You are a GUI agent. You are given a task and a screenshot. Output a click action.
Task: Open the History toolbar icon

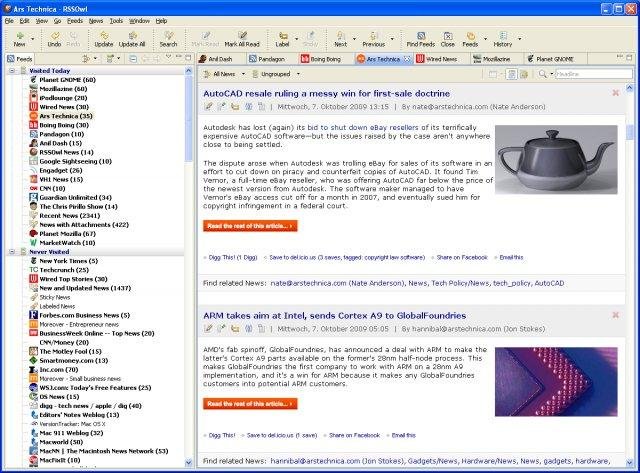502,36
